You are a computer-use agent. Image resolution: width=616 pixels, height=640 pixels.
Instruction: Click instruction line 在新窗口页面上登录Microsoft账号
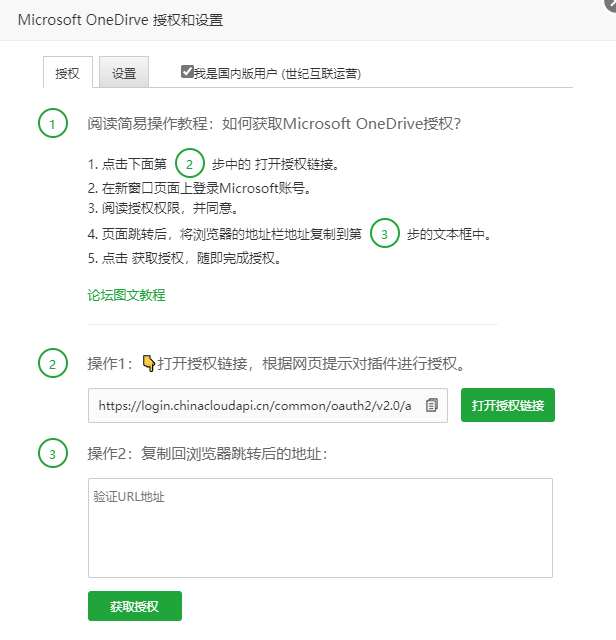coord(200,188)
